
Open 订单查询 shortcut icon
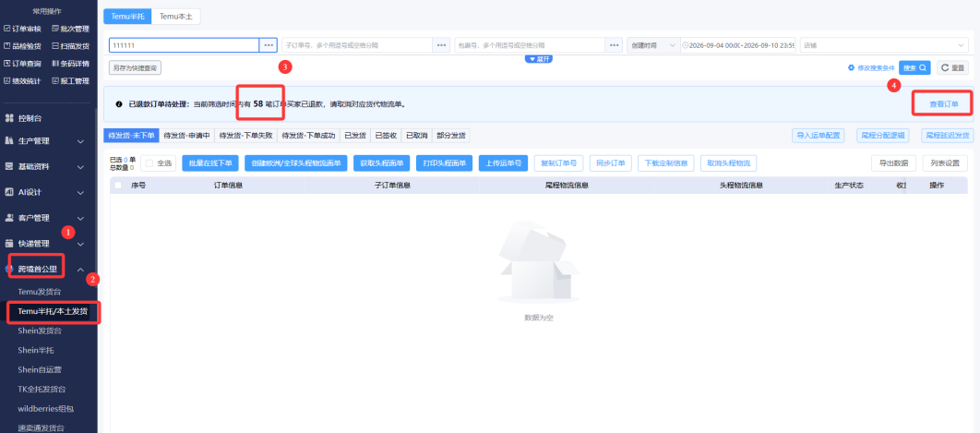(6, 64)
